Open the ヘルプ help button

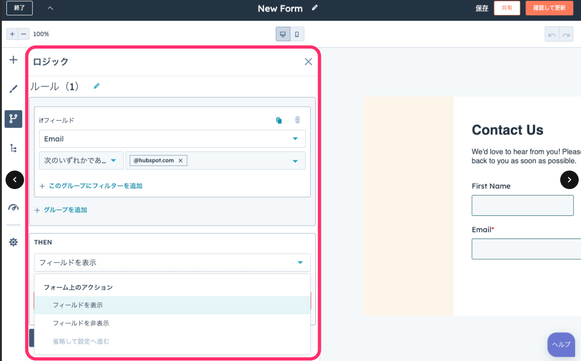[561, 344]
